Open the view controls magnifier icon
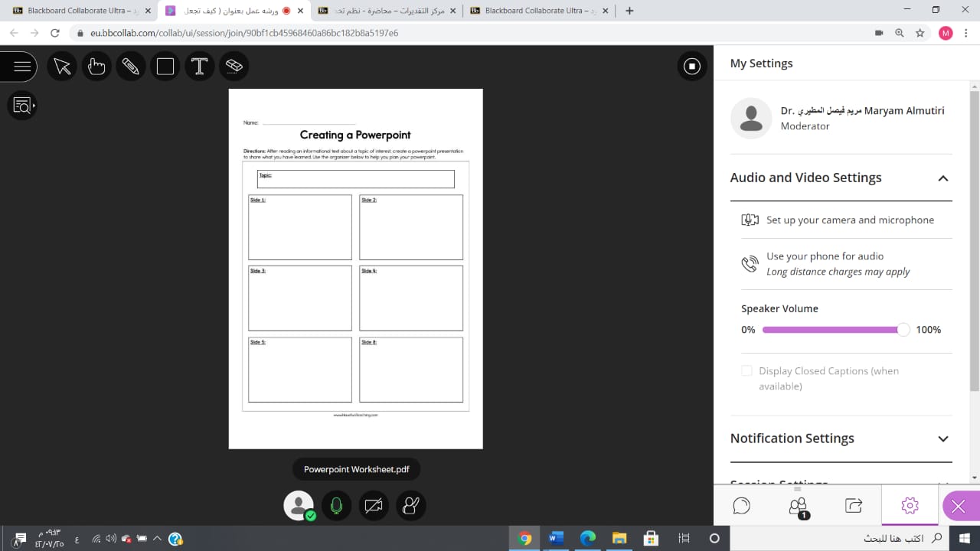The width and height of the screenshot is (980, 551). tap(22, 106)
